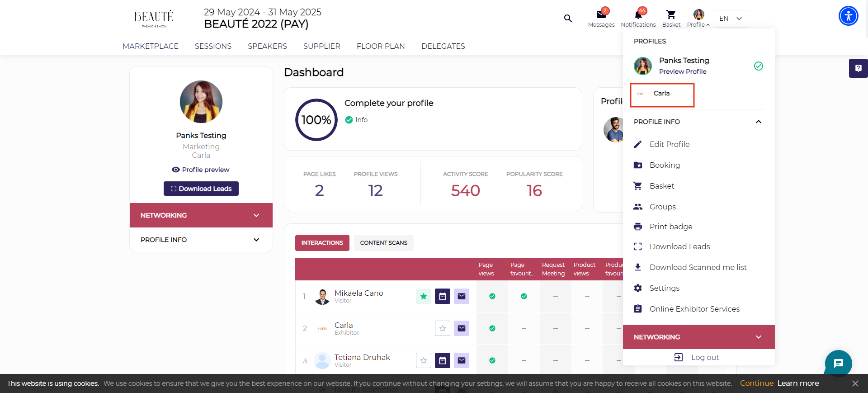Image resolution: width=868 pixels, height=393 pixels.
Task: Click Online Exhibitor Services clipboard icon
Action: [x=638, y=309]
